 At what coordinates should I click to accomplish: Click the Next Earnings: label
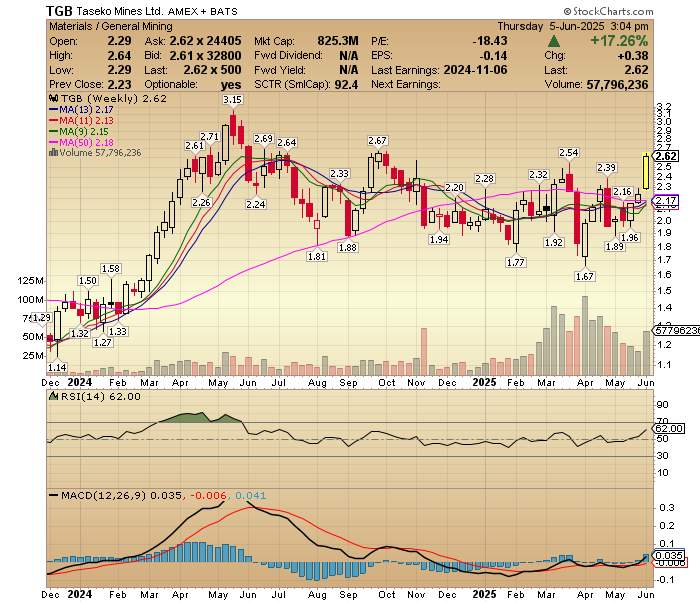click(405, 84)
